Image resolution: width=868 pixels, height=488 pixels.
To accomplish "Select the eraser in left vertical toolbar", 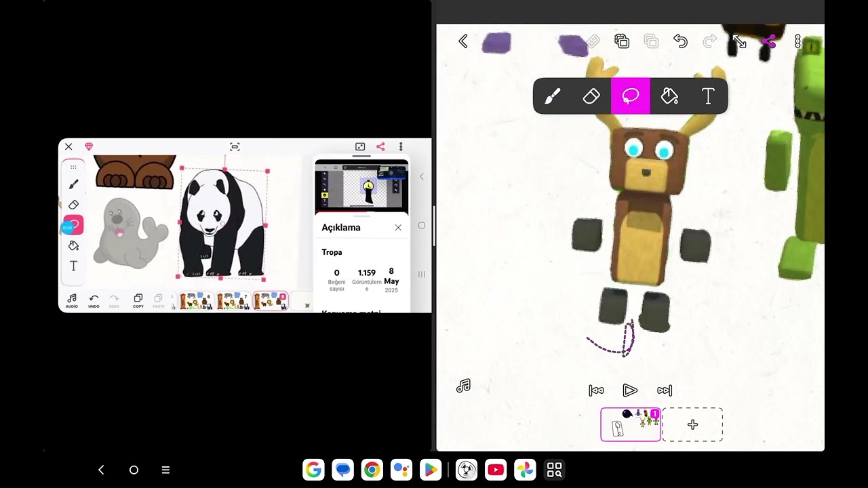I will (x=73, y=205).
